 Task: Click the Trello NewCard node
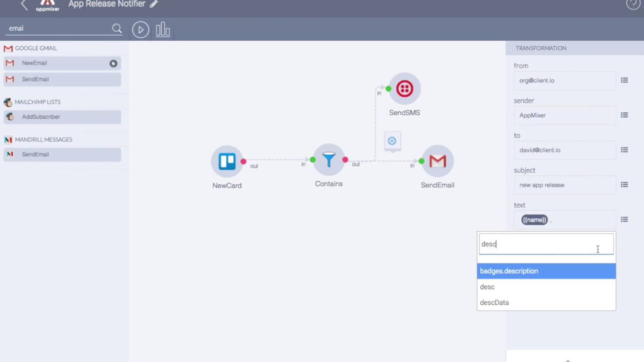tap(227, 161)
